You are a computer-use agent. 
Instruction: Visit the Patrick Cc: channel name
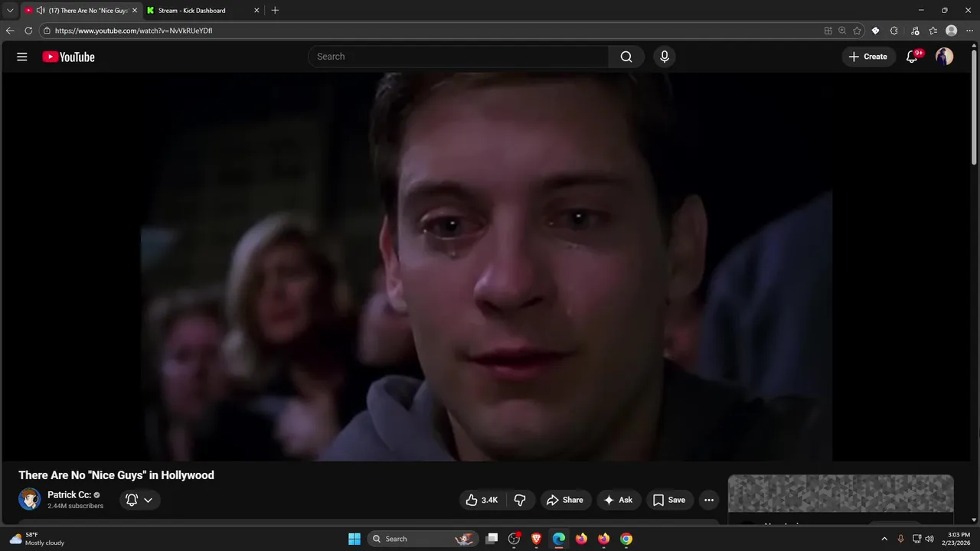click(x=69, y=495)
